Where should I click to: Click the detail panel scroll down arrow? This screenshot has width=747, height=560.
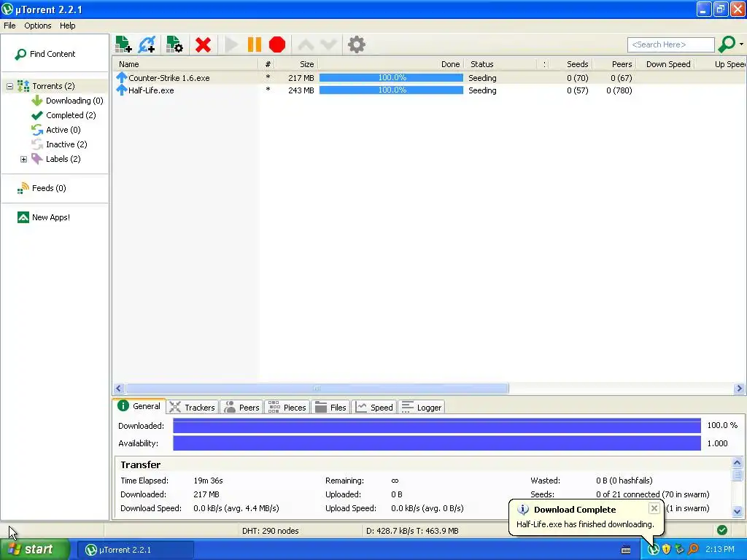click(737, 511)
